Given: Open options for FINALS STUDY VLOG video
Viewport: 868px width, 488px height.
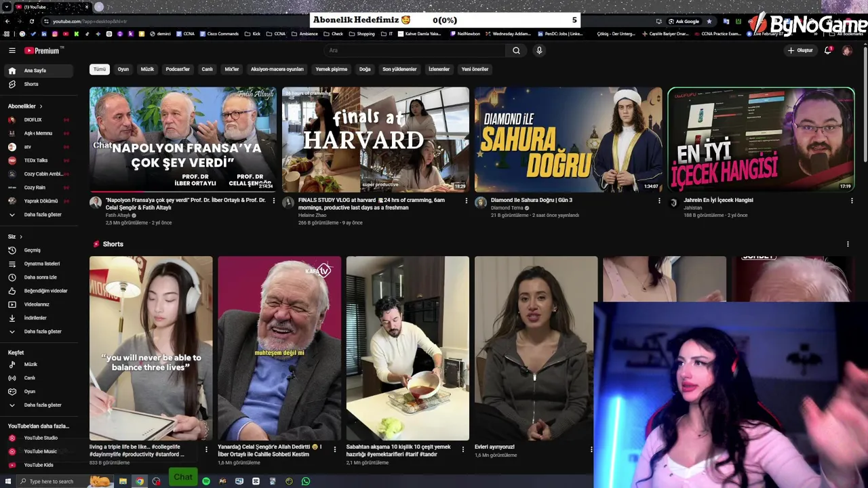Looking at the screenshot, I should (466, 201).
